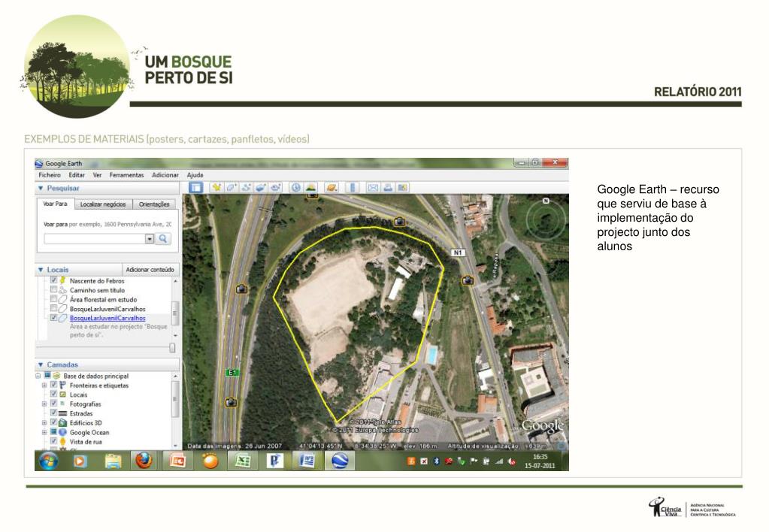Click the Places opacity slider handle
769x532 pixels.
click(x=172, y=347)
